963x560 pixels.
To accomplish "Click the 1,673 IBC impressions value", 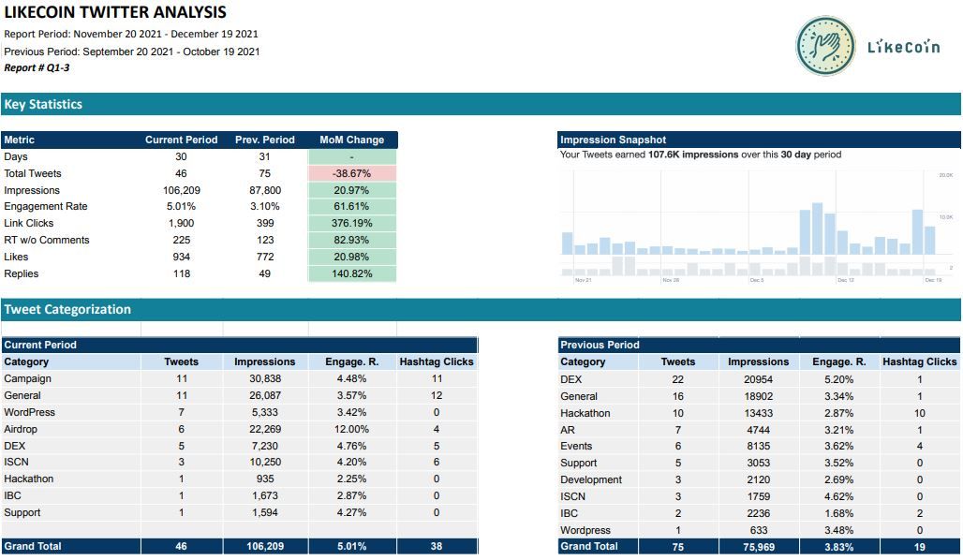I will click(265, 495).
